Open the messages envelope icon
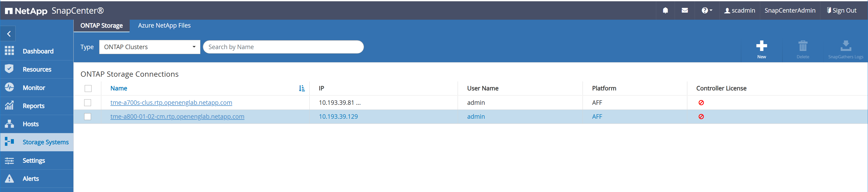This screenshot has width=868, height=192. click(x=685, y=11)
